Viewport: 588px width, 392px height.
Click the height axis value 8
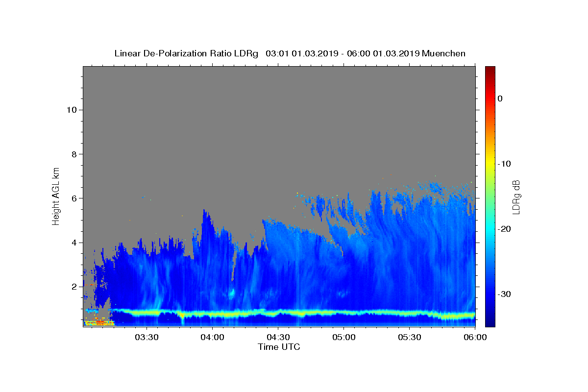[74, 154]
